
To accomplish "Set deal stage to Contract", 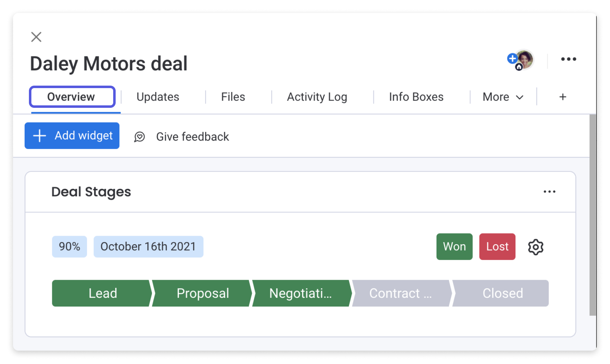I will (401, 293).
